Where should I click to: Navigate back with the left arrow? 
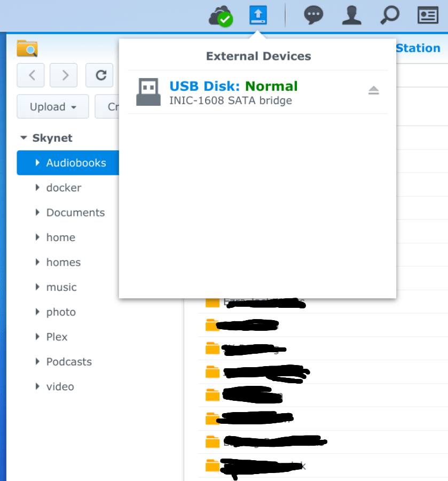pyautogui.click(x=30, y=75)
